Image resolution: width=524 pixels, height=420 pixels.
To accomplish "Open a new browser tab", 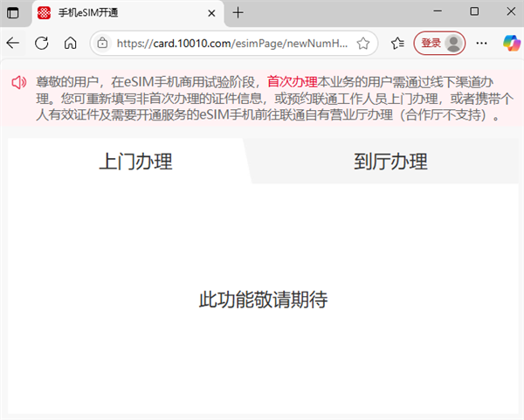I will (x=238, y=12).
